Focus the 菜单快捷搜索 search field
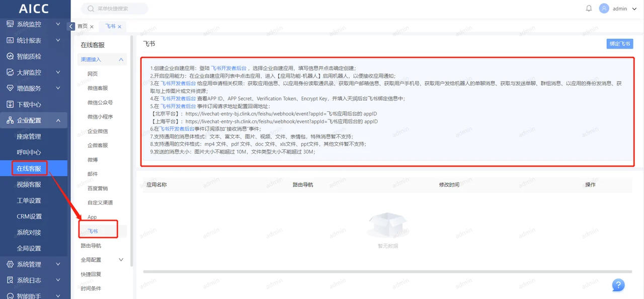Image resolution: width=644 pixels, height=299 pixels. pos(115,9)
